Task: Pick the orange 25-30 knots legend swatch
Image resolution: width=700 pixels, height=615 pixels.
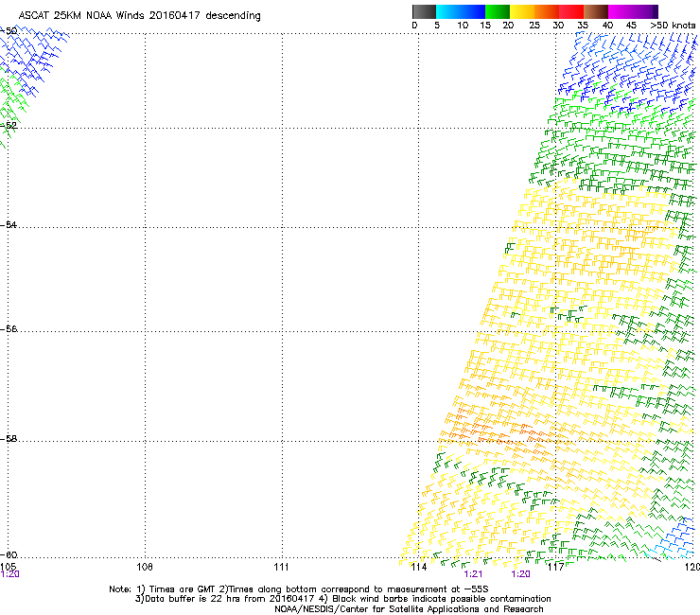Action: 547,11
